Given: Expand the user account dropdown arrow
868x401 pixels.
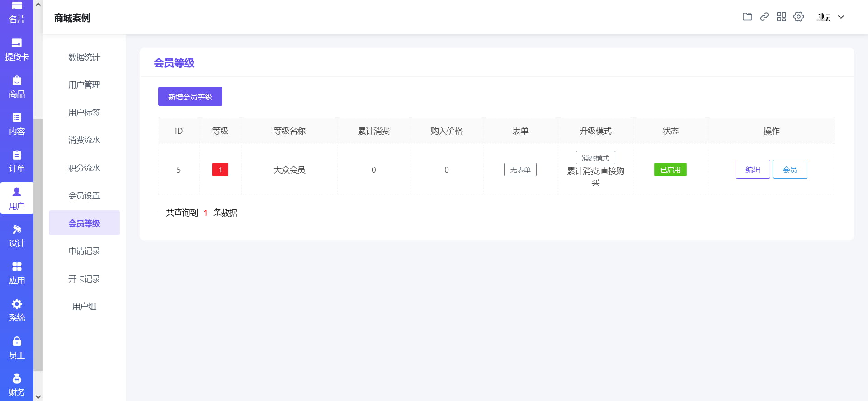Looking at the screenshot, I should point(841,17).
